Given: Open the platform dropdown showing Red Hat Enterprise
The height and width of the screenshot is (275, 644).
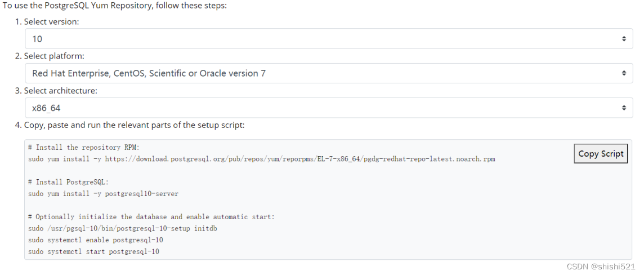Looking at the screenshot, I should pyautogui.click(x=329, y=73).
